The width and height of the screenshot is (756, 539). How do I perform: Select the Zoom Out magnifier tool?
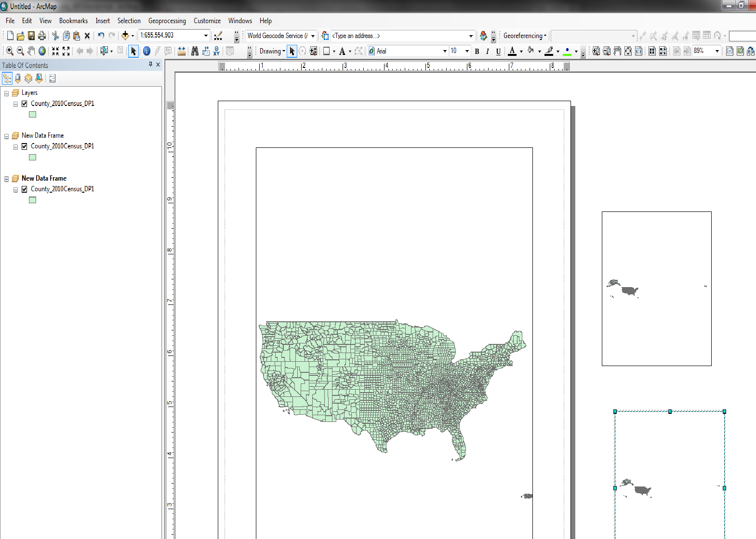[x=20, y=51]
